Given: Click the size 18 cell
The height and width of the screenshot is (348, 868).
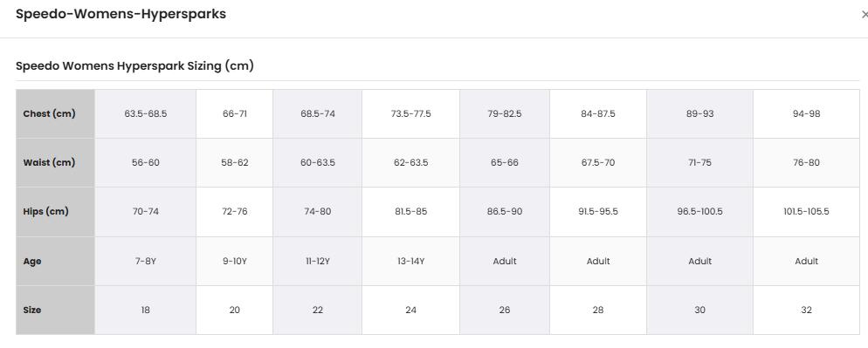Looking at the screenshot, I should pos(146,310).
